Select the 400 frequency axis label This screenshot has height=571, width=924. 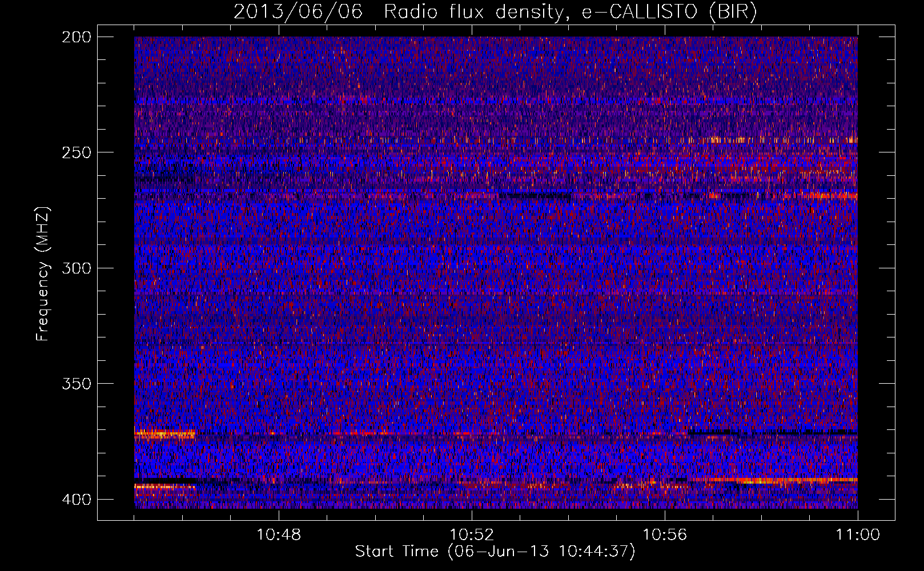tap(76, 500)
